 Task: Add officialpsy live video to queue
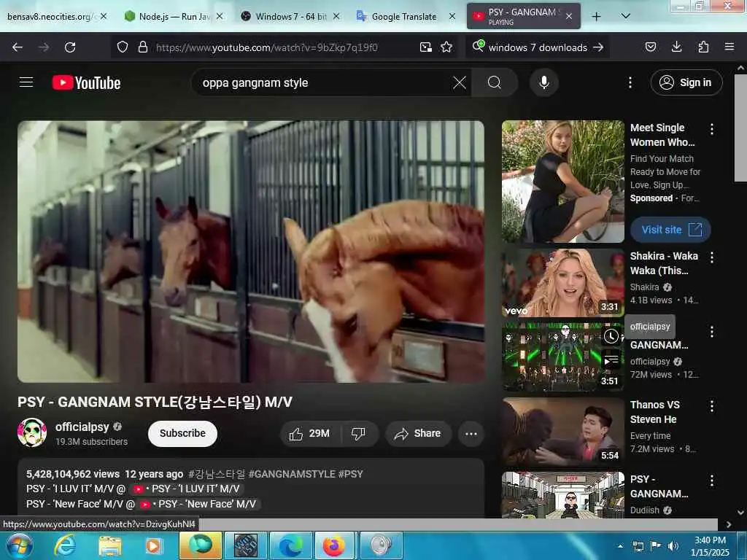coord(611,359)
